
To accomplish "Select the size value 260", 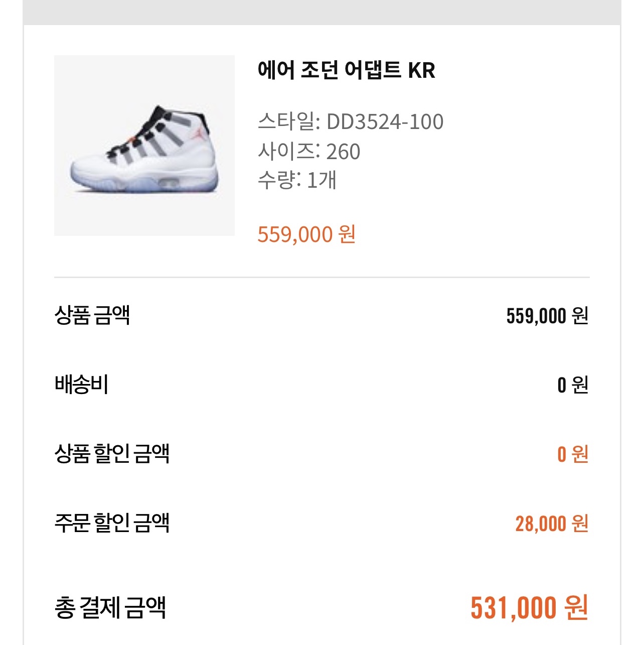I will tap(343, 152).
